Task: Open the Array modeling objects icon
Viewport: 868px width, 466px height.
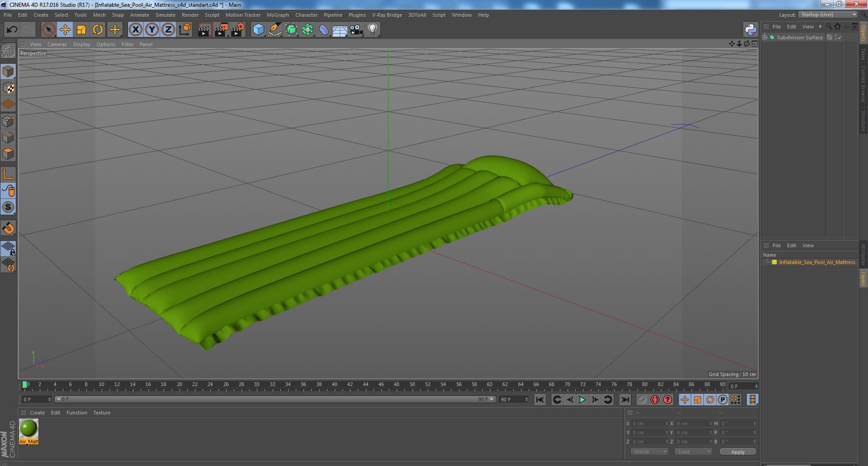Action: point(308,30)
